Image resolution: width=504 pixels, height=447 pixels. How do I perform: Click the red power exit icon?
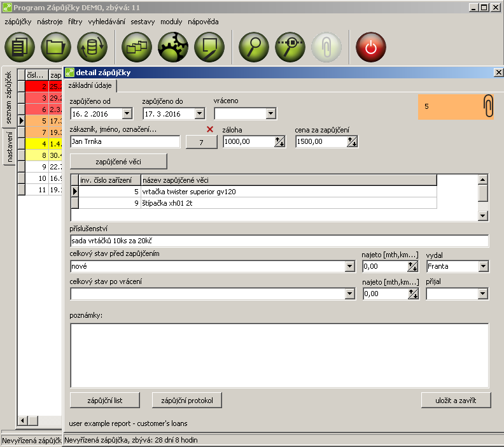point(370,47)
